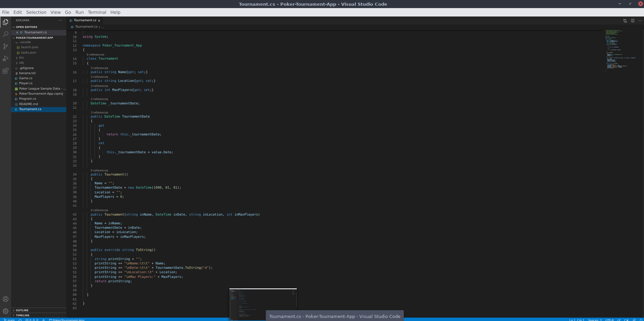Click the Split Editor icon
The width and height of the screenshot is (644, 321).
pos(633,21)
